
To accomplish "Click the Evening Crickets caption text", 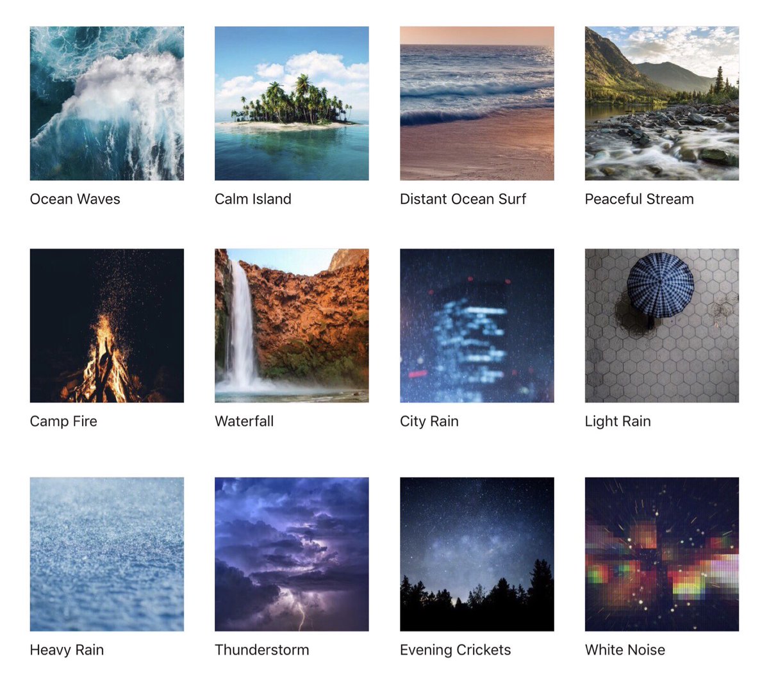I will [456, 650].
